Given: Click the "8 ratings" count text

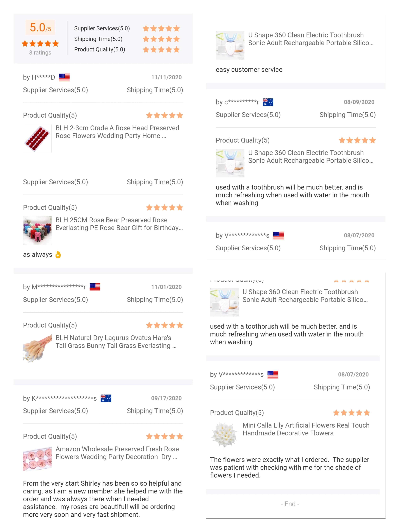Looking at the screenshot, I should click(40, 52).
